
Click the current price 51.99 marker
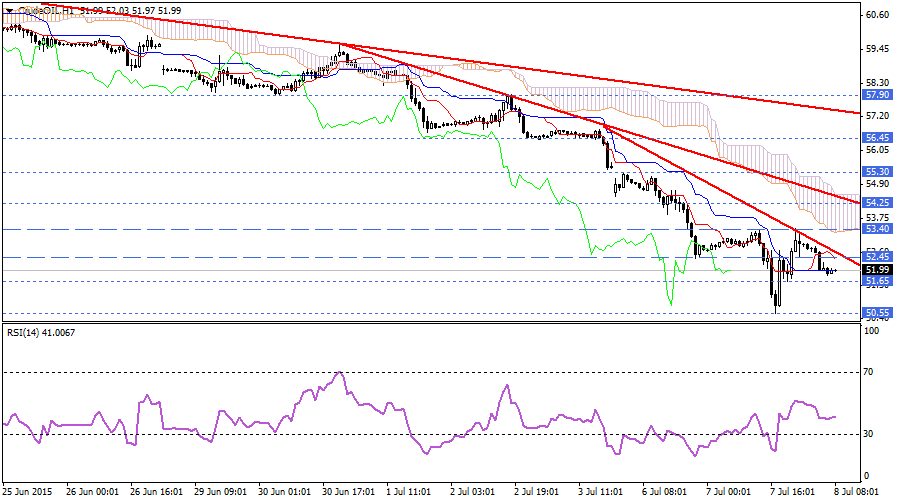[x=876, y=270]
